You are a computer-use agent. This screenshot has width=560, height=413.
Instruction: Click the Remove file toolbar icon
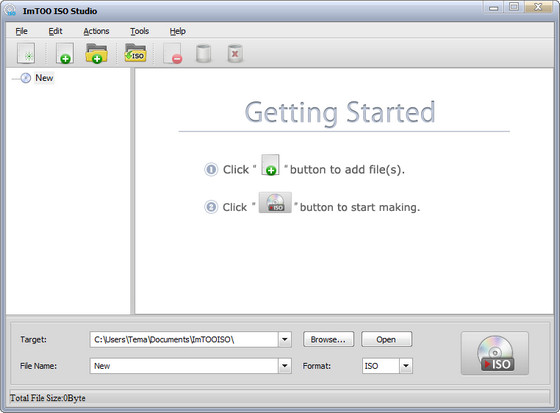tap(172, 54)
